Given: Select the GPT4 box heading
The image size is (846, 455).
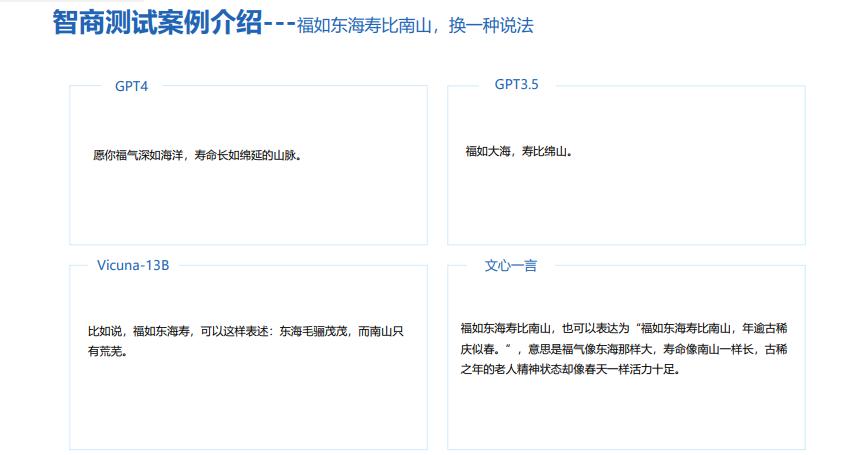Looking at the screenshot, I should tap(132, 86).
